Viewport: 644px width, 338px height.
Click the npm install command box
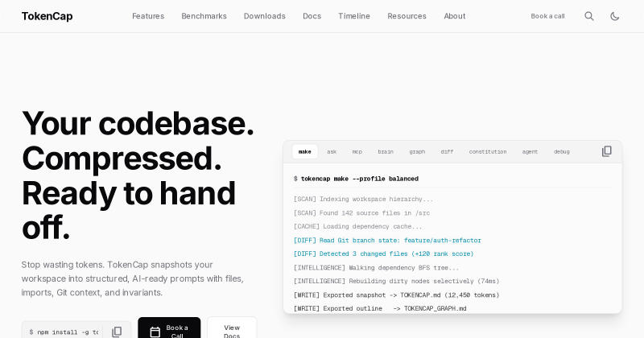[x=76, y=330]
